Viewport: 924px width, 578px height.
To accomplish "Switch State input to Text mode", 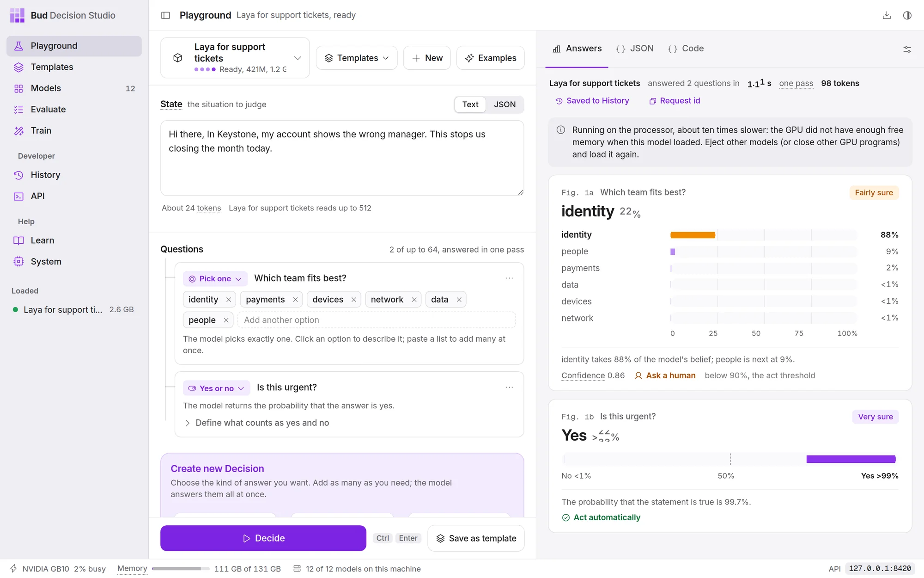I will [470, 105].
